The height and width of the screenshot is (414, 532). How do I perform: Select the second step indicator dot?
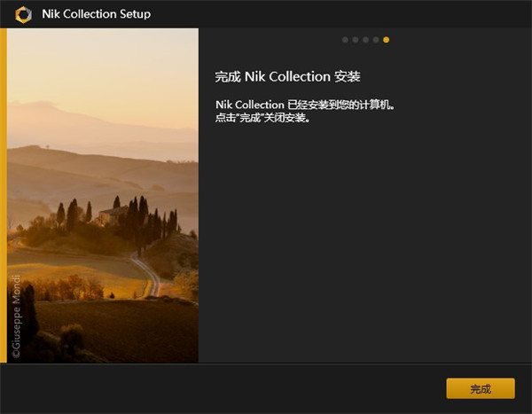pos(355,40)
